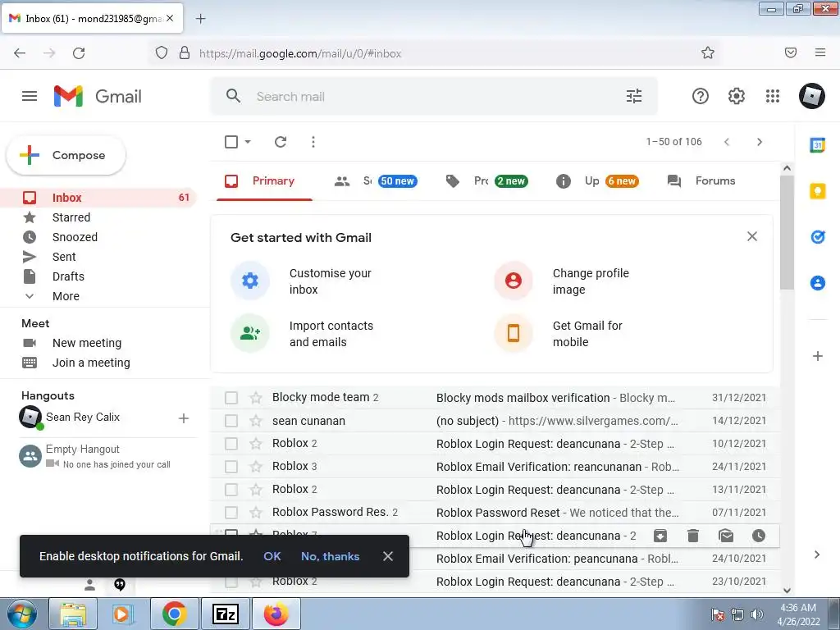This screenshot has width=840, height=630.
Task: Click the Change profile image icon
Action: point(514,281)
